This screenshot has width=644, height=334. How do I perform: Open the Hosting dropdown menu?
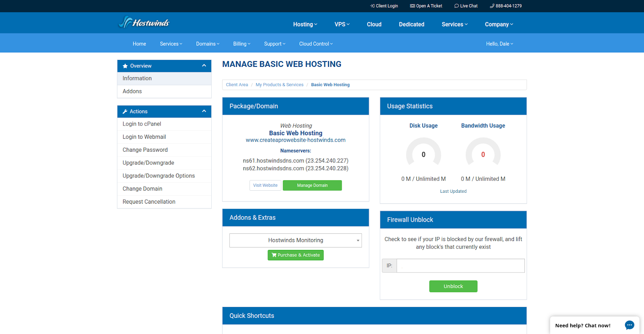click(305, 25)
